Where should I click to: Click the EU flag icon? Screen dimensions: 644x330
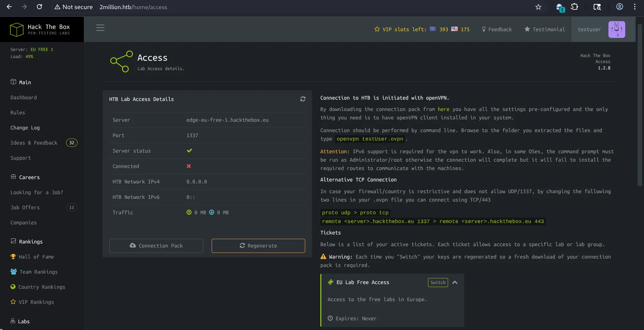[433, 29]
